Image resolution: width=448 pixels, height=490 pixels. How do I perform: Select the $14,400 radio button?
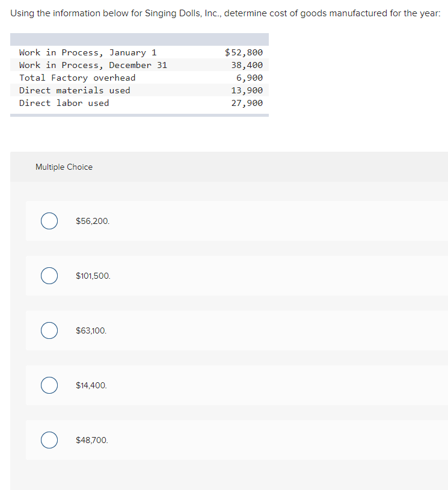click(49, 385)
